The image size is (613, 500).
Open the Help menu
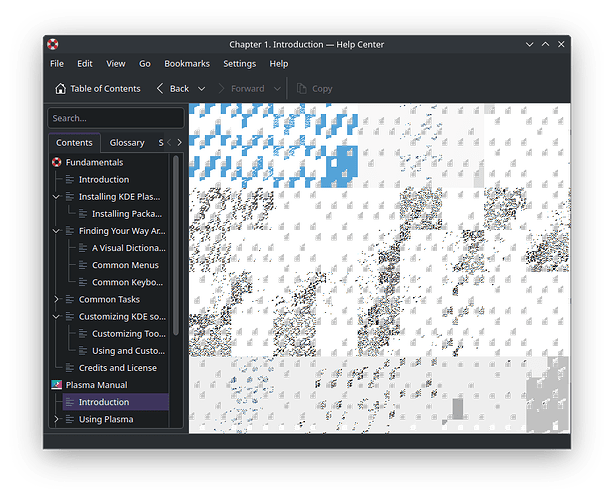tap(279, 64)
